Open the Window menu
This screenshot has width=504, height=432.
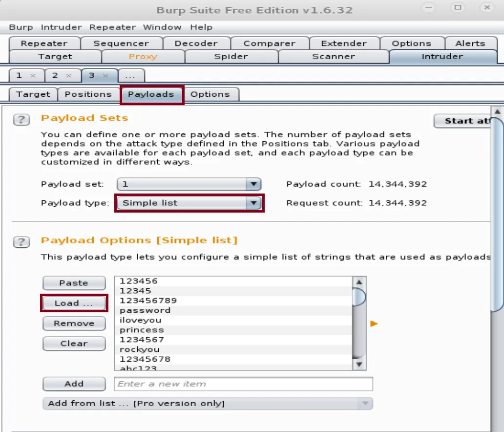162,27
